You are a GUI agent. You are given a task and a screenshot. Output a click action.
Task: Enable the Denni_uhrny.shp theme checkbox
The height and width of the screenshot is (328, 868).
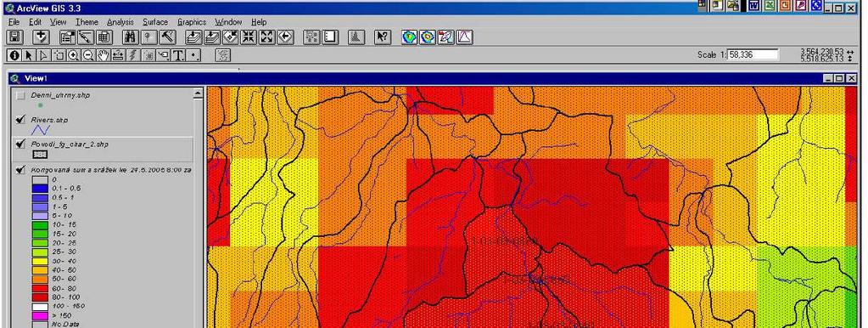point(21,95)
